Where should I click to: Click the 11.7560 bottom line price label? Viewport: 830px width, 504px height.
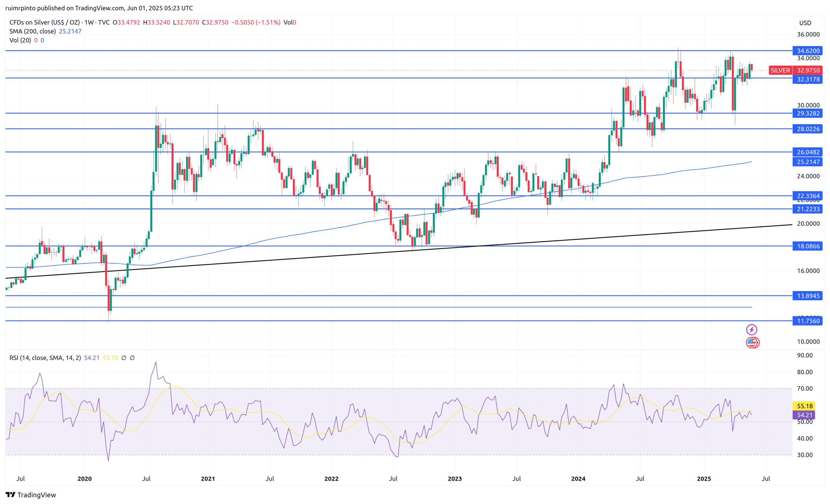pos(808,321)
